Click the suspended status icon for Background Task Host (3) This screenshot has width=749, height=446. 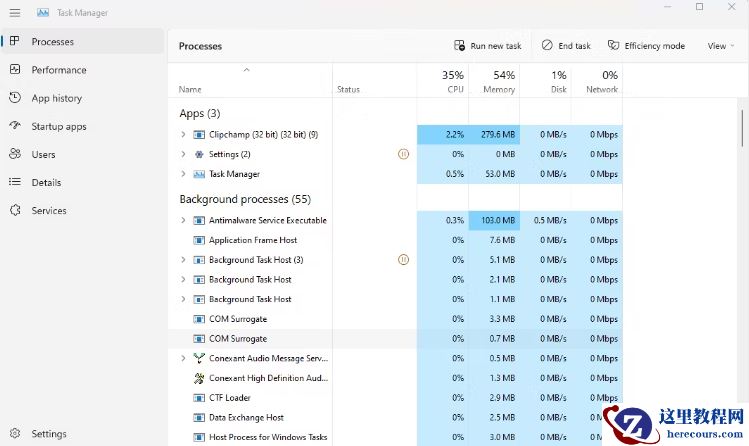click(403, 259)
